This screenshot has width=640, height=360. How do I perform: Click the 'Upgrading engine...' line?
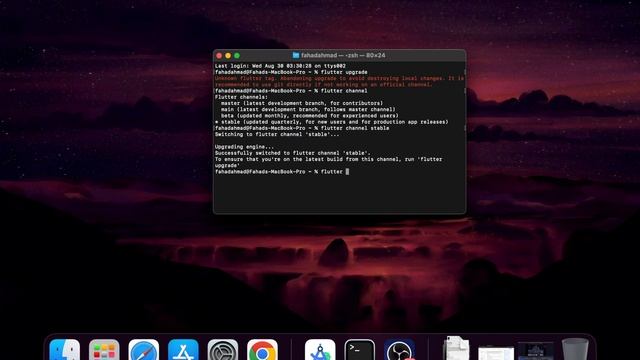click(x=244, y=147)
